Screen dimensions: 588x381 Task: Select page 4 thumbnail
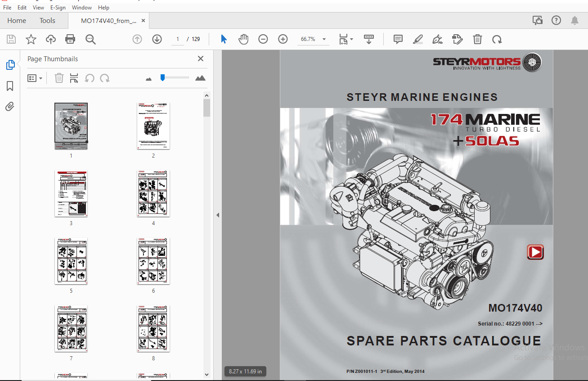(x=153, y=193)
